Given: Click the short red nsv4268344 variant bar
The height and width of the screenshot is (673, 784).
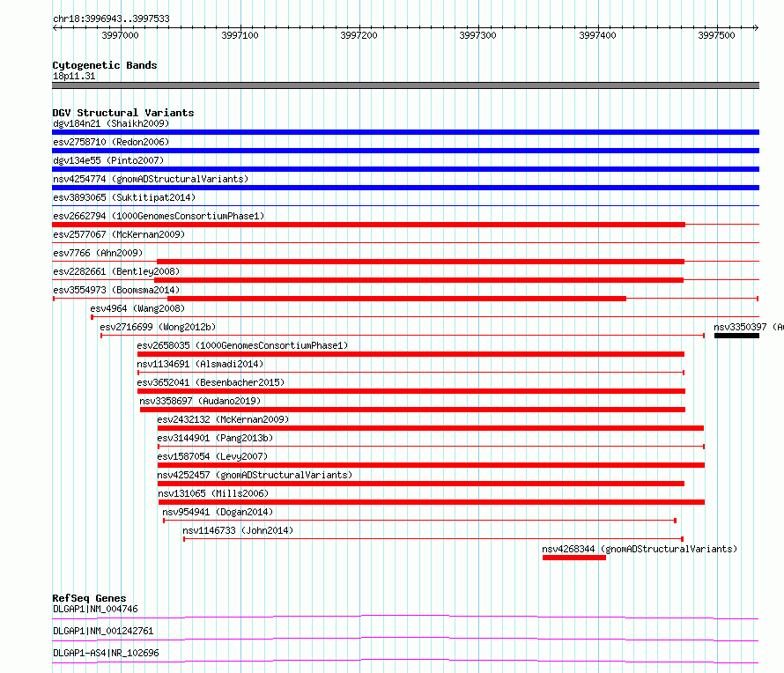Looking at the screenshot, I should 574,558.
